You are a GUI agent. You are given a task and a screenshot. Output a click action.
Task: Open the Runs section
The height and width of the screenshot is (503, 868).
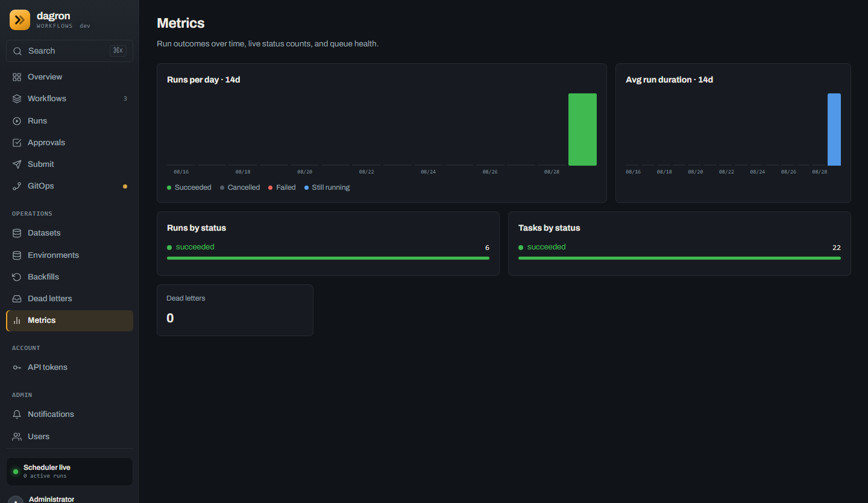click(x=69, y=121)
